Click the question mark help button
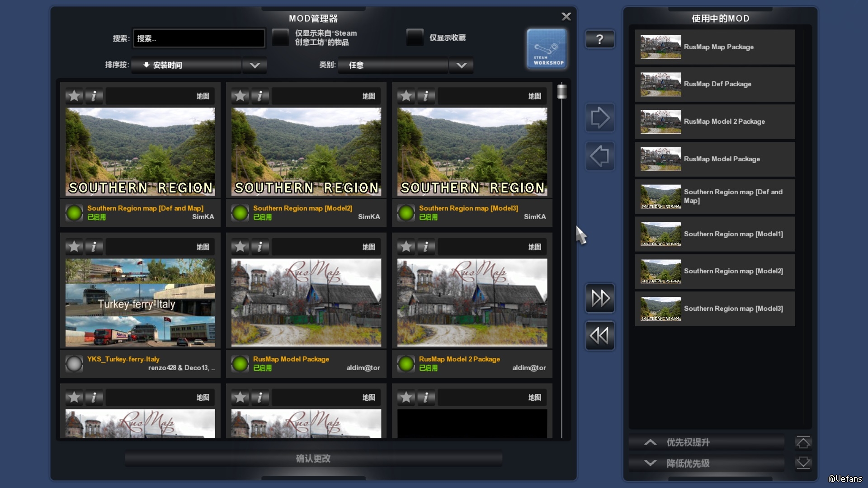This screenshot has width=868, height=488. (599, 39)
